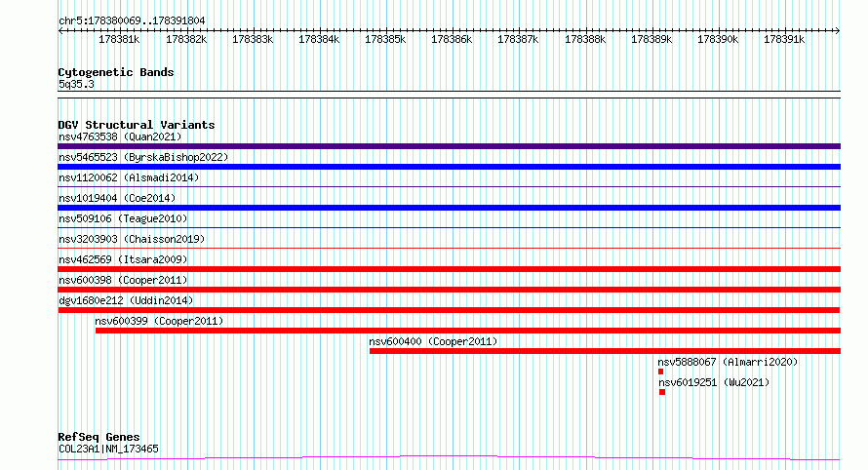Click the 5q35.3 cytogenetic band bar
Viewport: 868px width, 470px height.
(x=449, y=95)
